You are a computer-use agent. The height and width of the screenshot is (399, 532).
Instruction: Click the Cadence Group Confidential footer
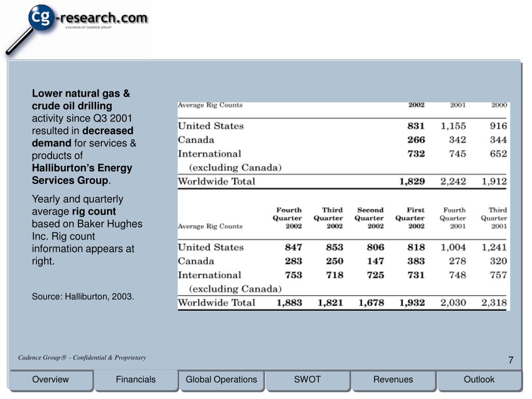tap(82, 357)
